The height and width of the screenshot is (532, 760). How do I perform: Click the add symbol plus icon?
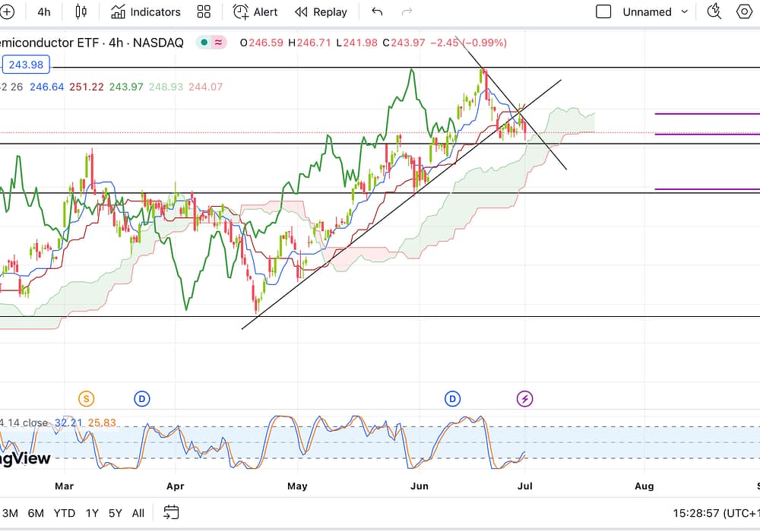[x=7, y=11]
